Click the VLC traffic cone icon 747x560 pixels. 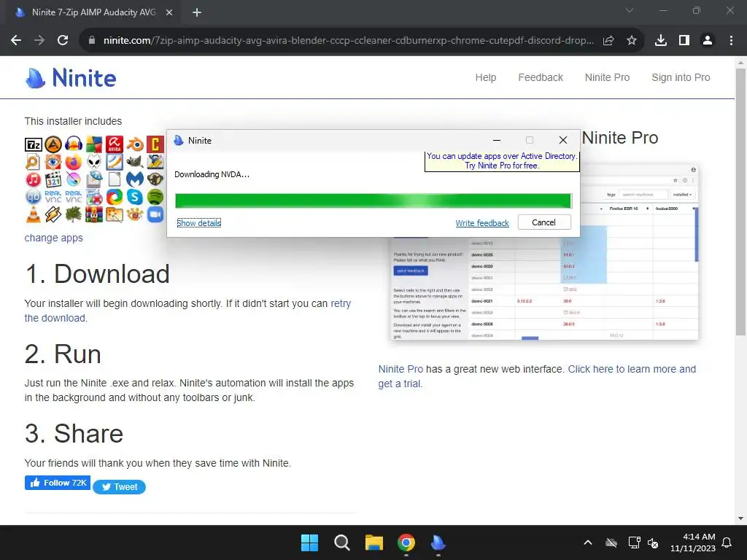34,215
